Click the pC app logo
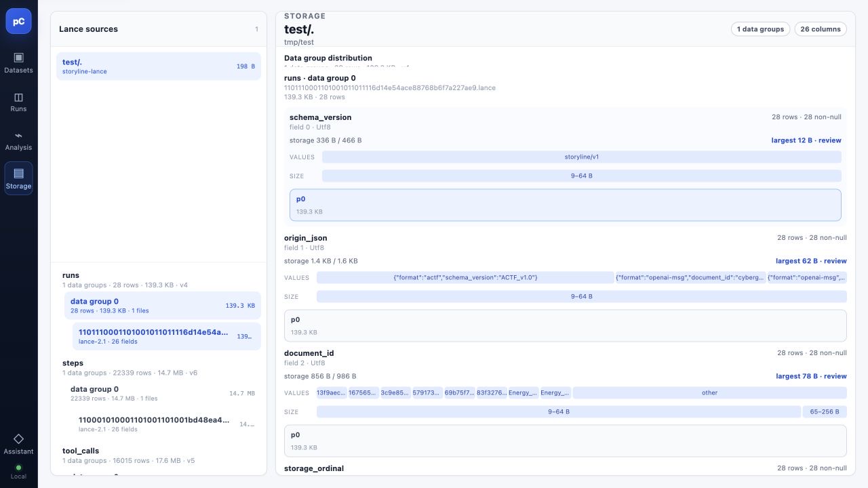Image resolution: width=868 pixels, height=488 pixels. point(19,22)
